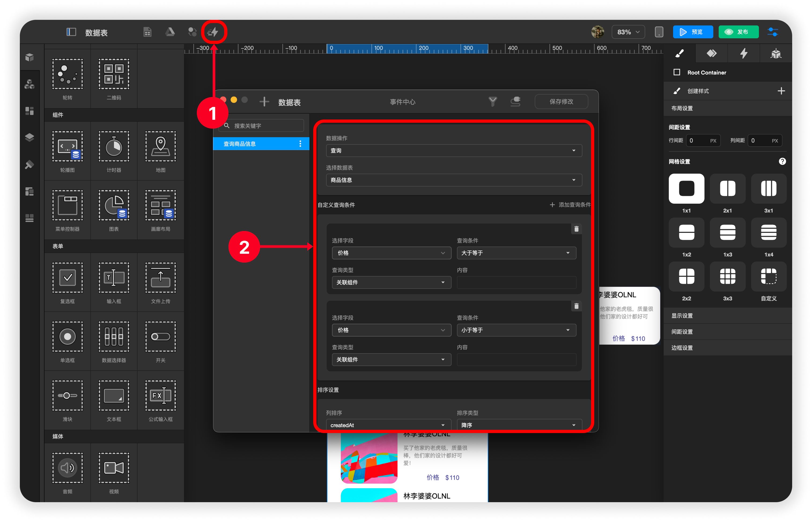Switch to the lightning events tab in right panel
Screen dimensions: 812x522
coord(744,54)
